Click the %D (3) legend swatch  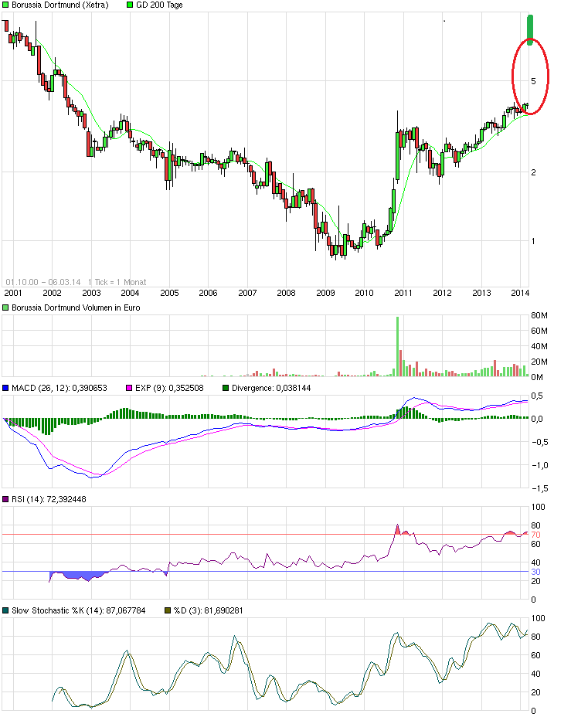(168, 610)
